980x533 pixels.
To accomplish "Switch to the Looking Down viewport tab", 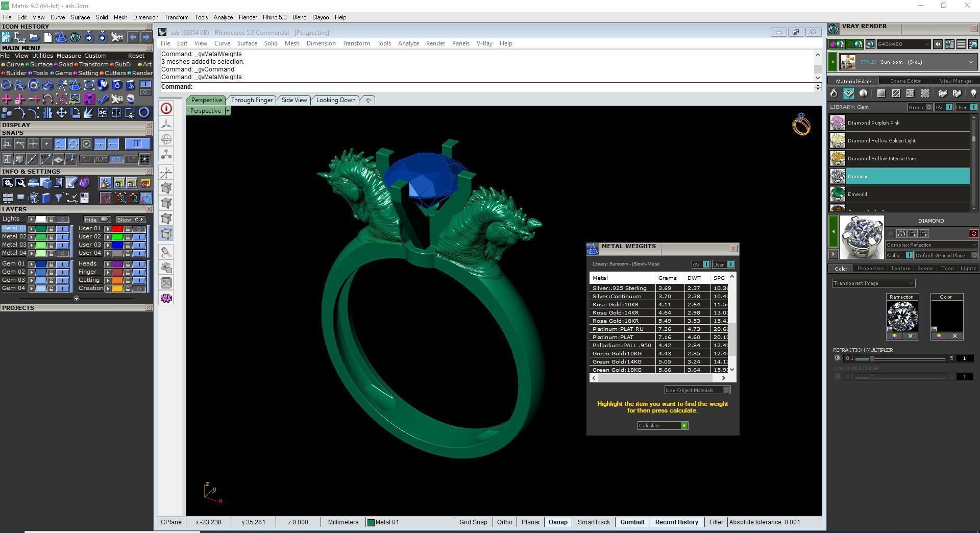I will 336,100.
